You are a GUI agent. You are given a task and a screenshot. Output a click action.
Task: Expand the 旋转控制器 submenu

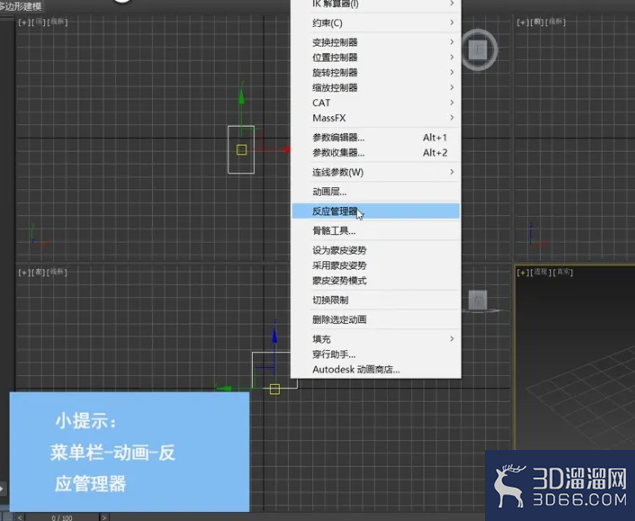pyautogui.click(x=375, y=72)
